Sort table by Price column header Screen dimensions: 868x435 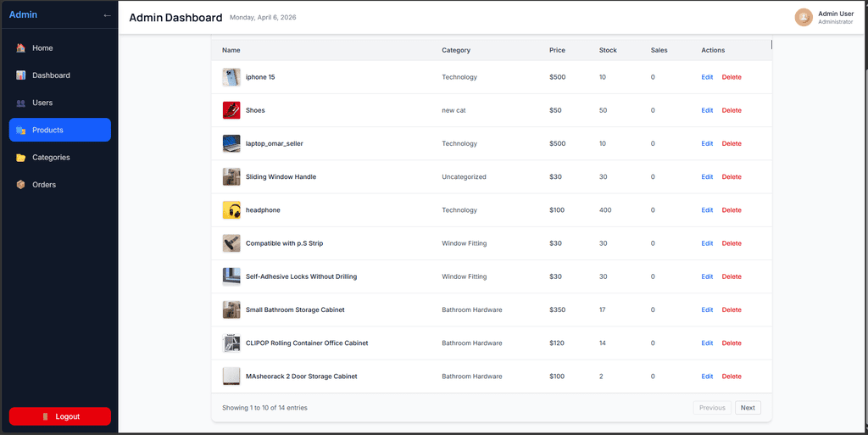pyautogui.click(x=557, y=50)
